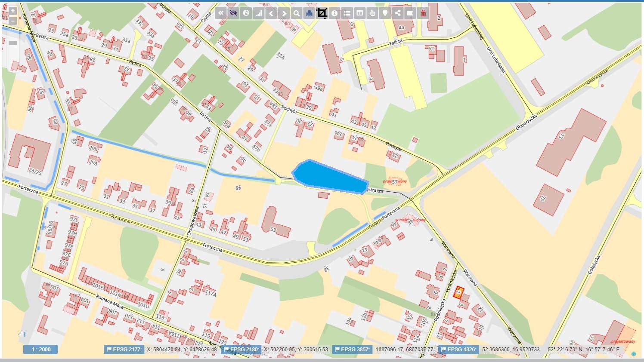Open the search magnifier tool
644x362 pixels.
pos(297,13)
